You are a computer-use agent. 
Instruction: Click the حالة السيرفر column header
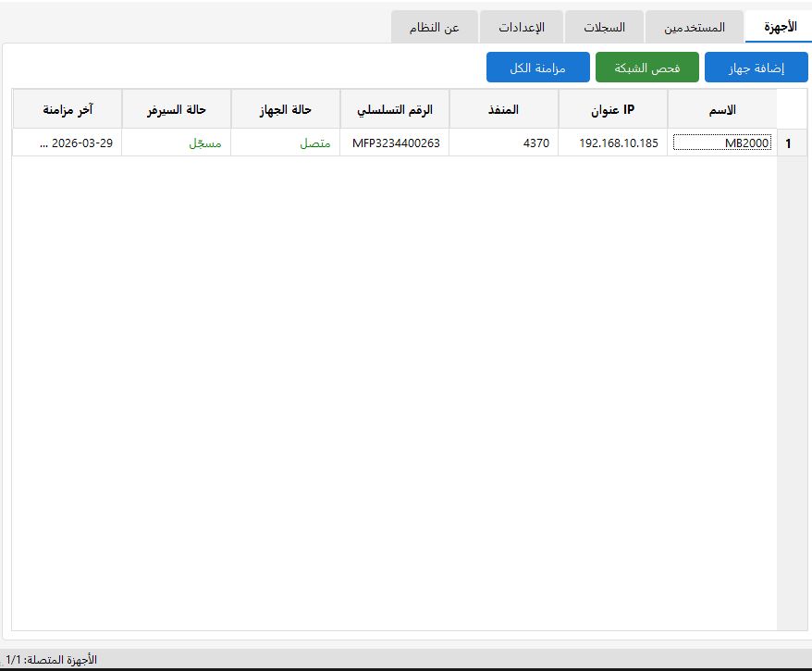coord(176,109)
